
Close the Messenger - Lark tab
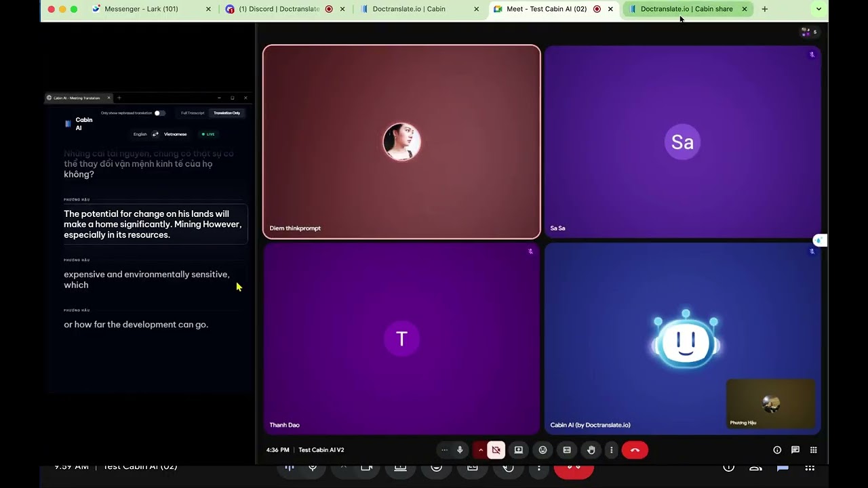point(208,9)
